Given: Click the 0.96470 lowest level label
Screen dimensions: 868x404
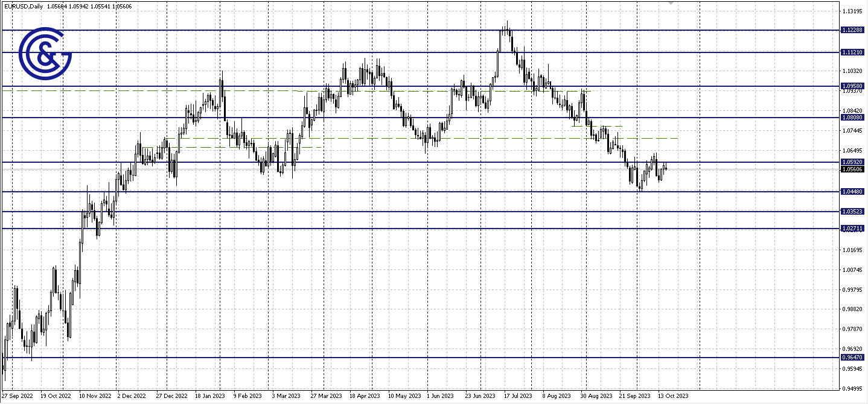Looking at the screenshot, I should [x=852, y=357].
